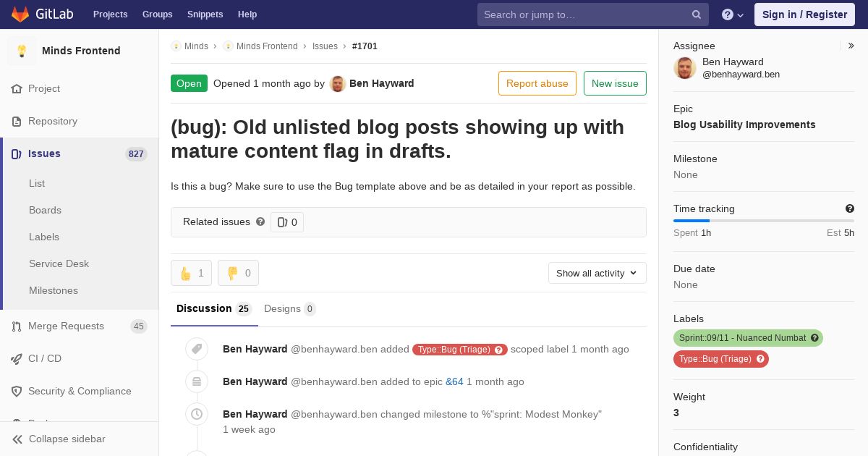Click the Minds breadcrumb icon
The width and height of the screenshot is (868, 456).
click(x=176, y=46)
